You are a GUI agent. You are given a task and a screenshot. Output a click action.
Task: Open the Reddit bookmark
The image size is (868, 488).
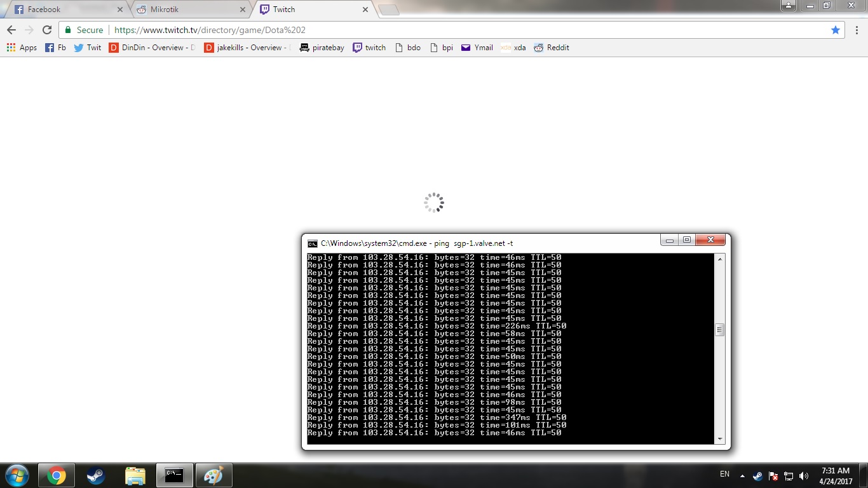click(x=552, y=48)
